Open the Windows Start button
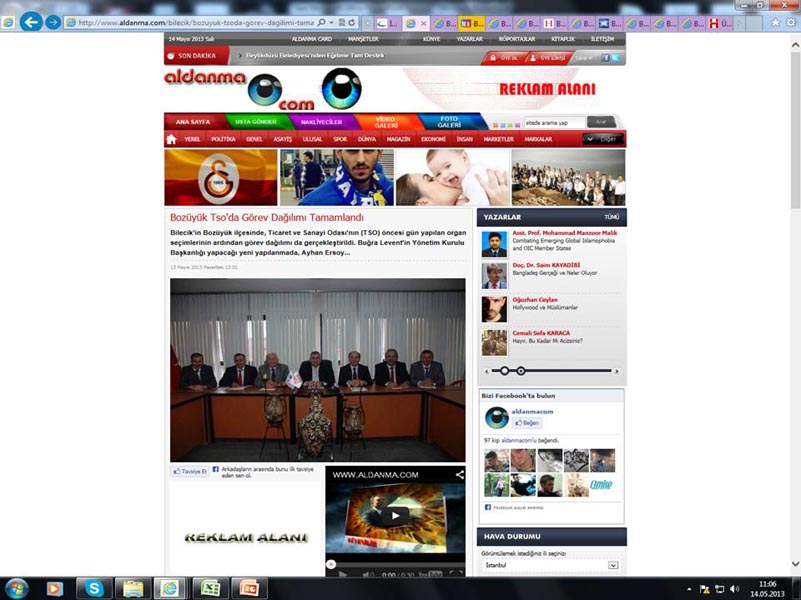 click(15, 589)
